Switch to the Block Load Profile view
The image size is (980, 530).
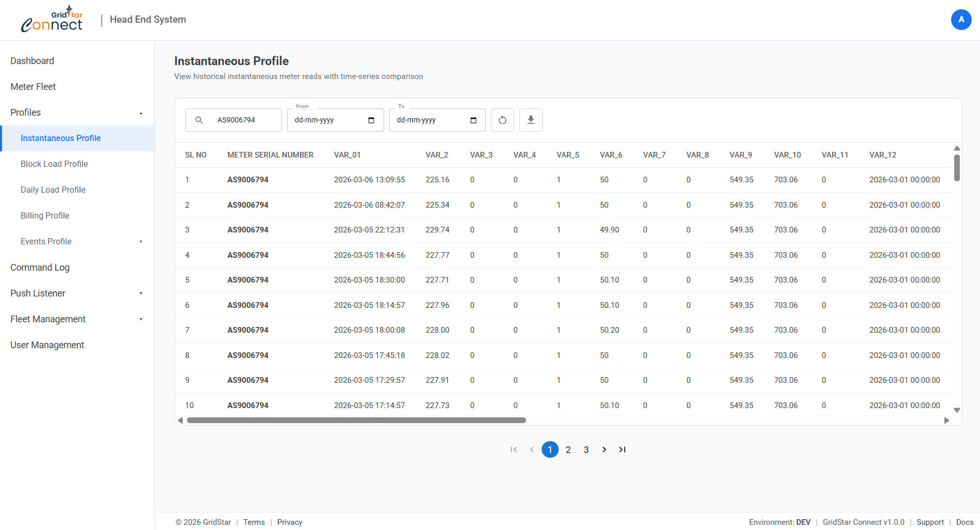click(x=54, y=164)
